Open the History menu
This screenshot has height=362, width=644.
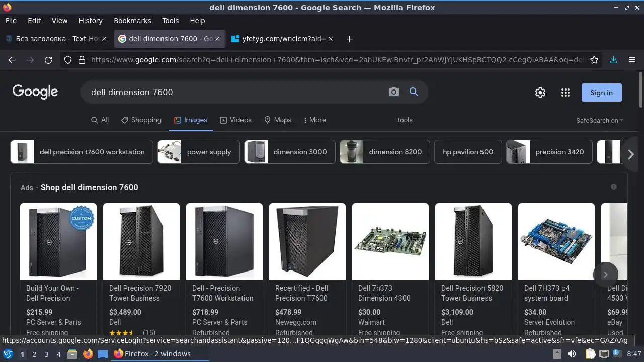pos(91,21)
